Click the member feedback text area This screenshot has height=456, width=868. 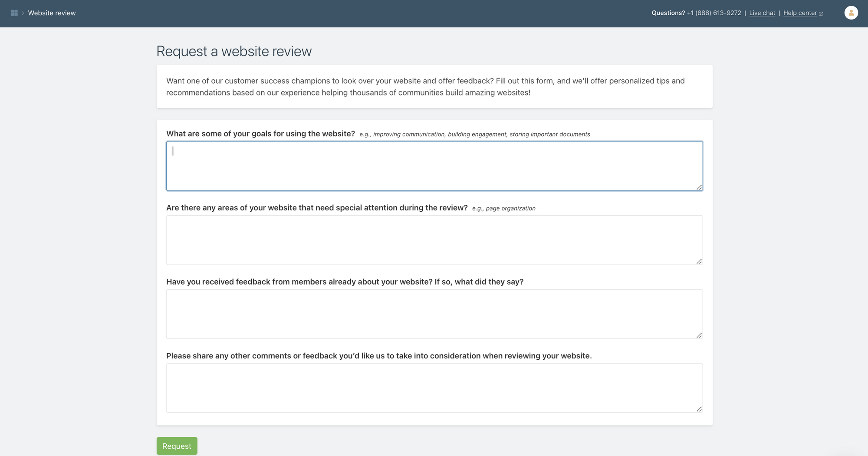click(434, 314)
